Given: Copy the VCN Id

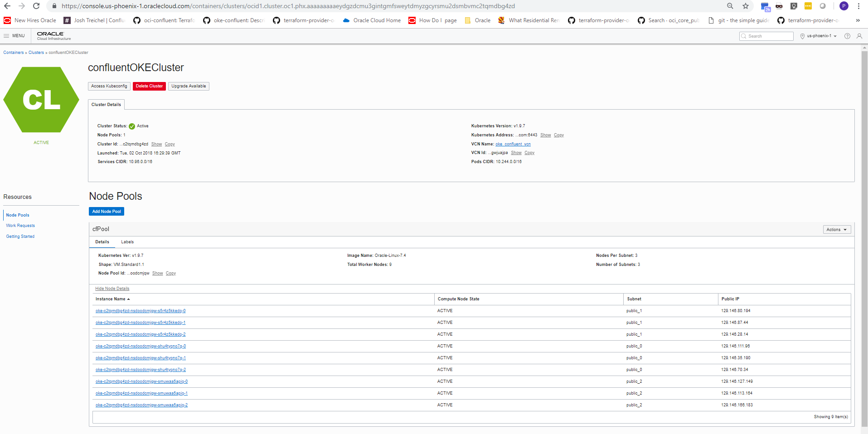Looking at the screenshot, I should click(529, 153).
